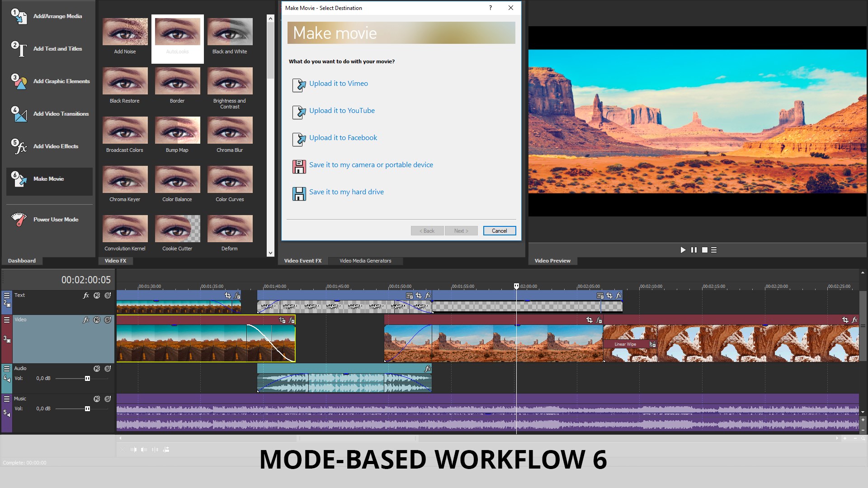Solo the Audio track
The image size is (868, 488).
point(108,369)
